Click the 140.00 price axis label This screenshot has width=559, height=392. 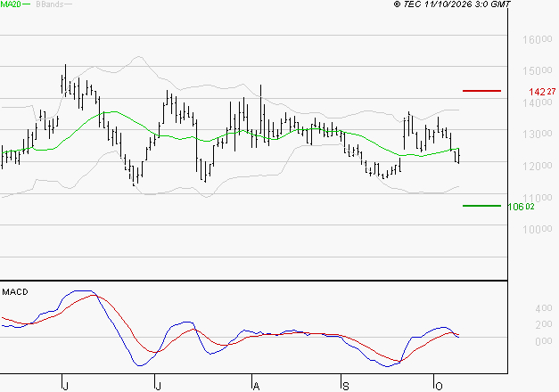click(x=538, y=103)
